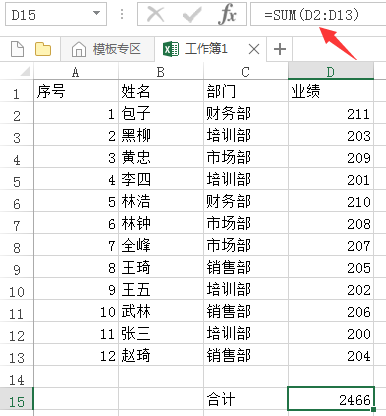Open the insert function fx dialog
The image size is (386, 416).
coord(228,14)
